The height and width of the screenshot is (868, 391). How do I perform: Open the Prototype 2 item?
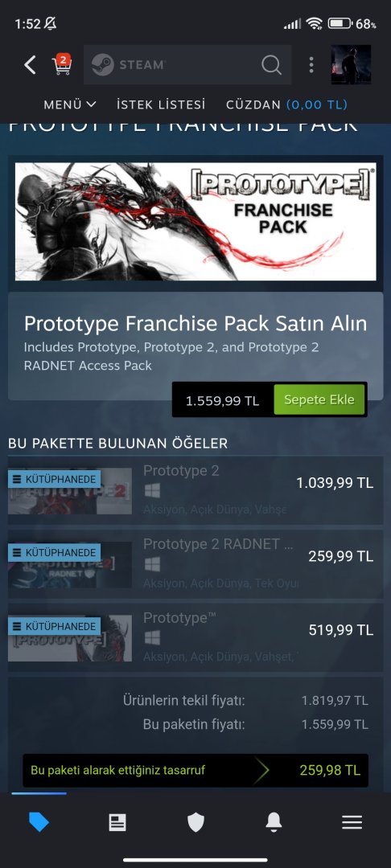pos(195,490)
